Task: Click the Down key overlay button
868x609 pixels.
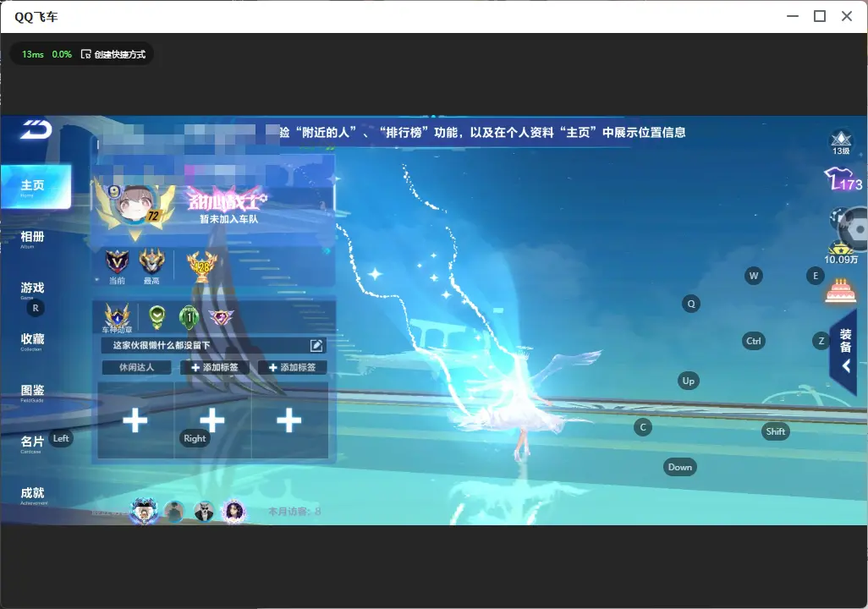Action: pos(680,467)
